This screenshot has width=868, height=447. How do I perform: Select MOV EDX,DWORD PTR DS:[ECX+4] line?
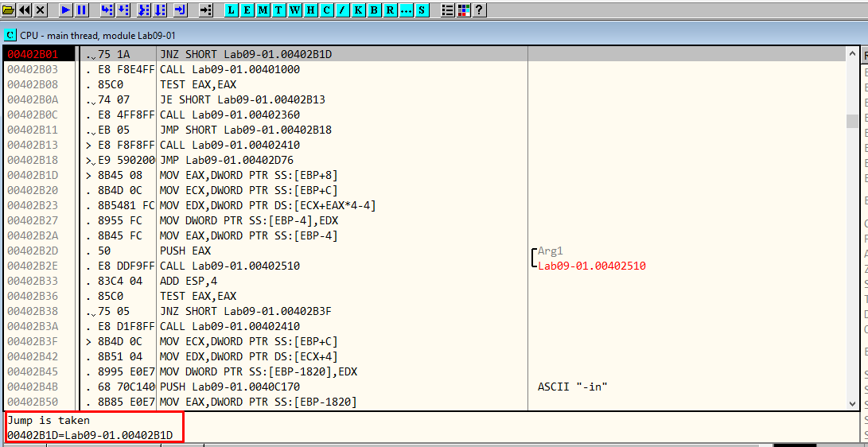[x=248, y=356]
